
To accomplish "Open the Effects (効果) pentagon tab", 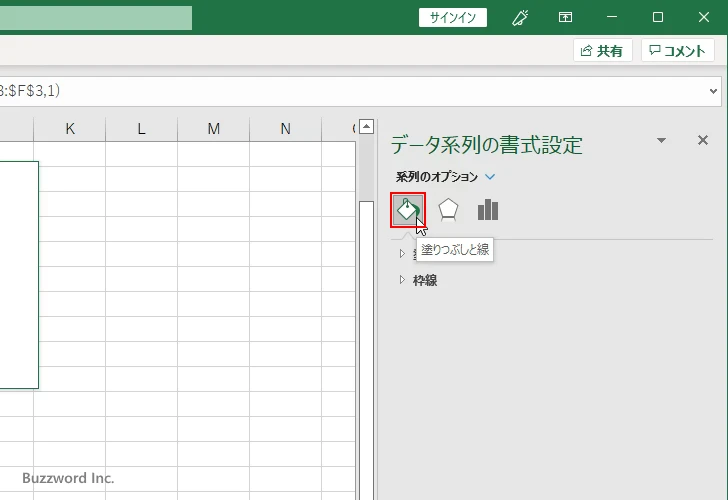I will 448,210.
